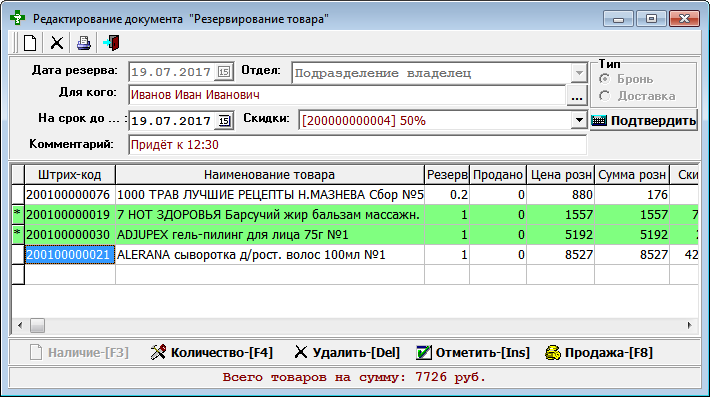
Task: Select the Бронь radio option
Action: pyautogui.click(x=604, y=79)
